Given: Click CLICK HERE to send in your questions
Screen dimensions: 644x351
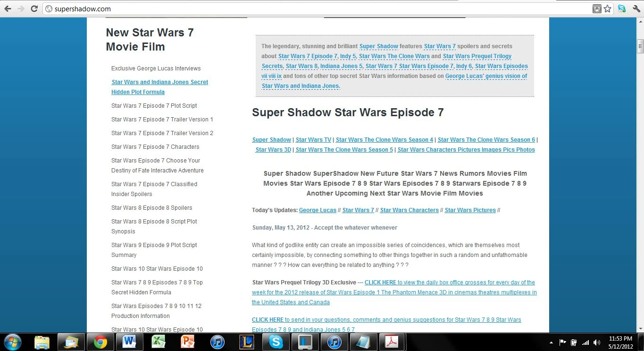Looking at the screenshot, I should 268,320.
